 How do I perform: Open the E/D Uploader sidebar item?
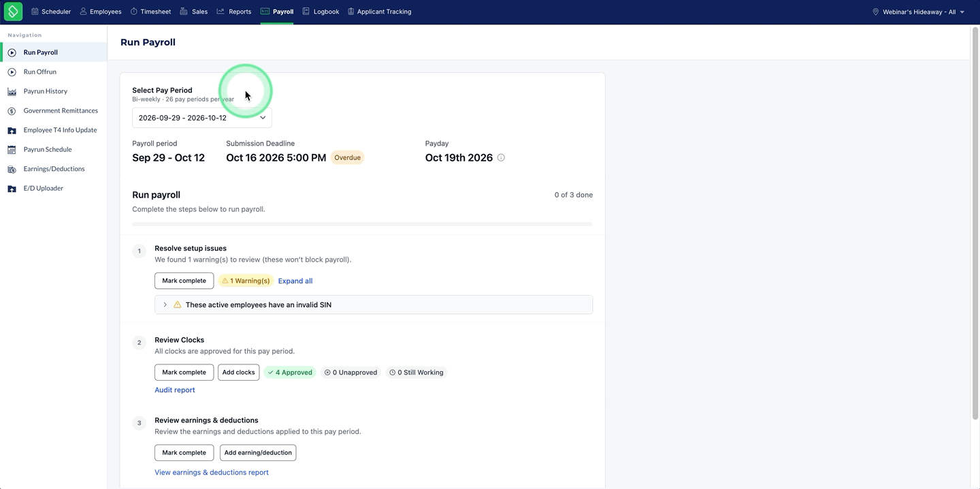(x=54, y=188)
